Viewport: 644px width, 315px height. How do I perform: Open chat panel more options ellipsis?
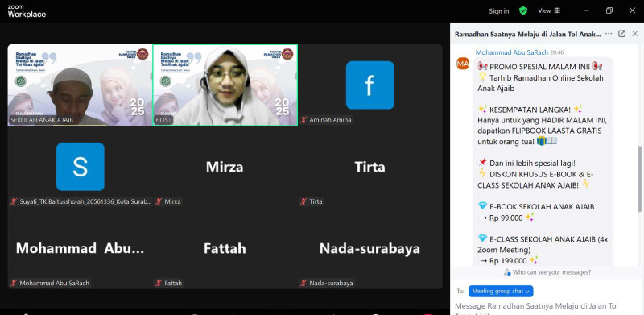(609, 34)
